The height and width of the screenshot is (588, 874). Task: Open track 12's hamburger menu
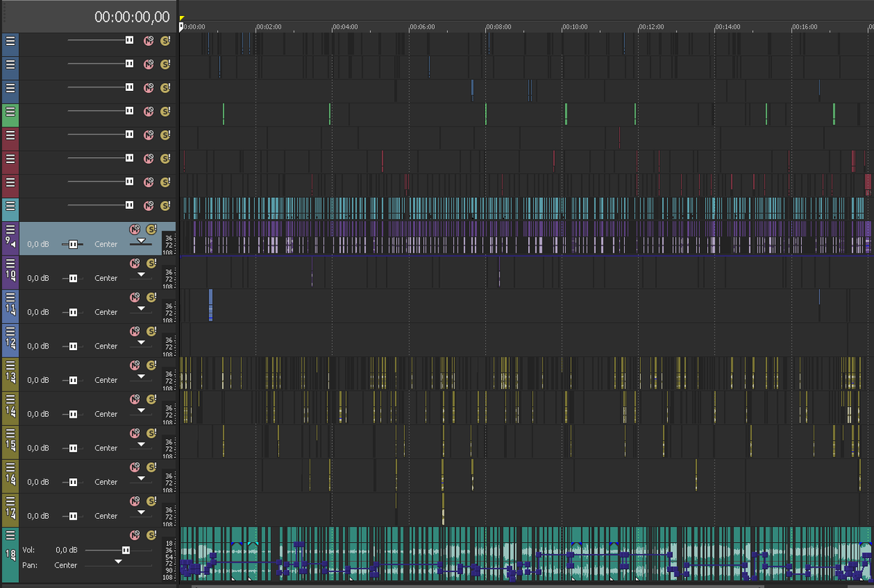point(10,330)
